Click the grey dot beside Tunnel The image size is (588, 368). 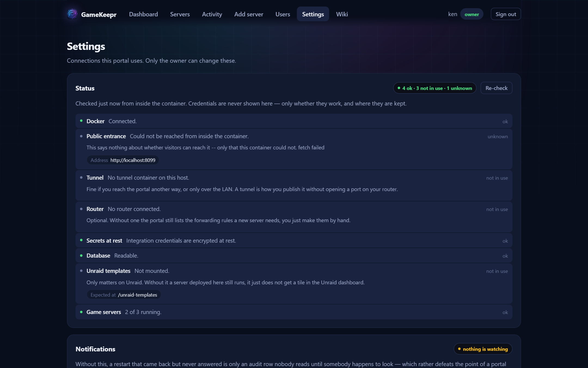81,177
